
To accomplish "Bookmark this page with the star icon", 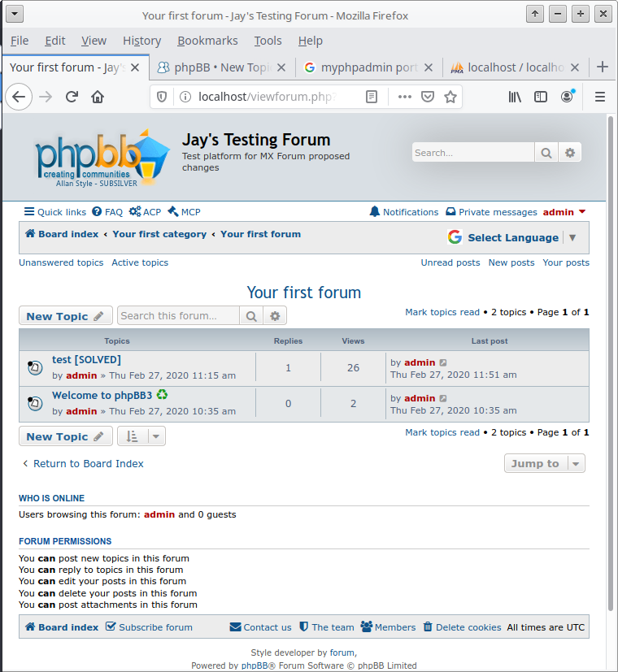I will click(450, 97).
